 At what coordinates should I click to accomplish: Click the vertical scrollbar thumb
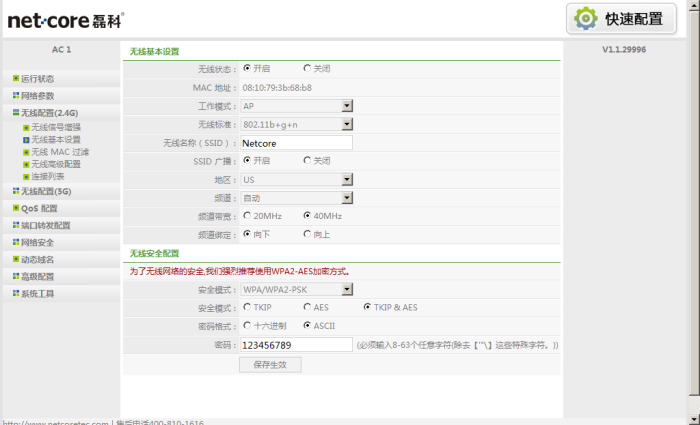click(694, 203)
